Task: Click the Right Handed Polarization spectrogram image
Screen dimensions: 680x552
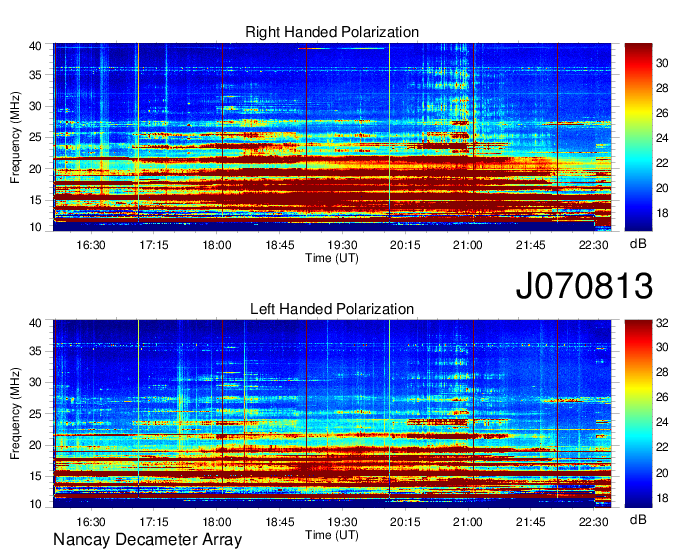Action: pyautogui.click(x=332, y=137)
